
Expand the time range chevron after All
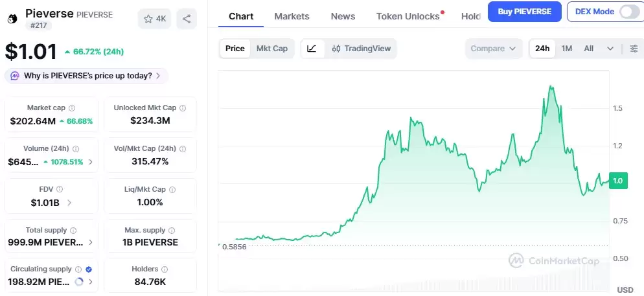click(610, 49)
